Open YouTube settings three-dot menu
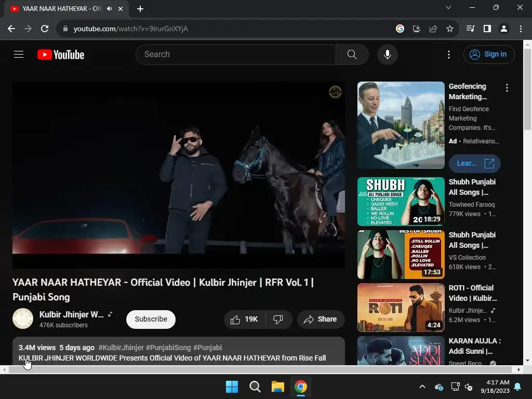532x399 pixels. pyautogui.click(x=448, y=54)
